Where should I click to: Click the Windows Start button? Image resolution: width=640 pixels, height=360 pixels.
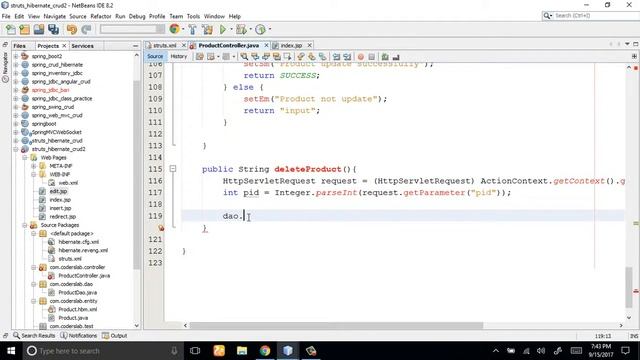point(11,351)
